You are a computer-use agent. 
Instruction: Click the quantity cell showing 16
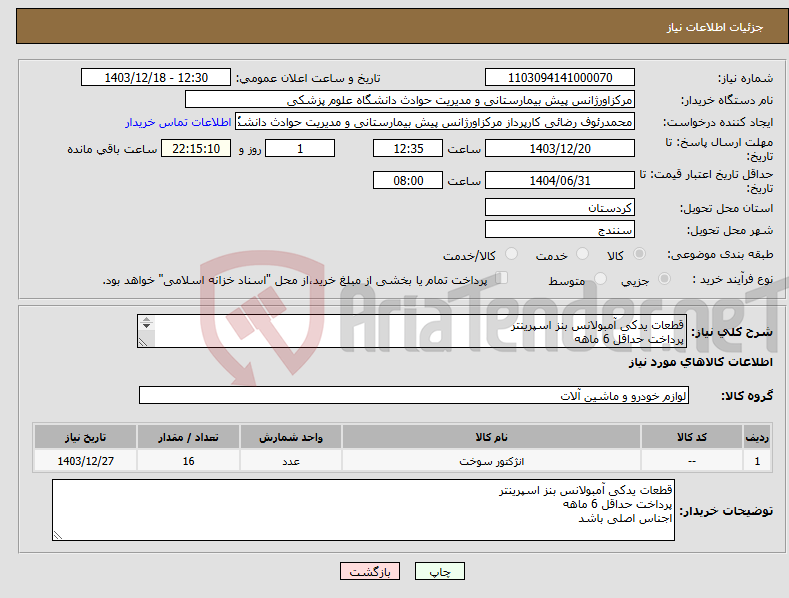188,461
